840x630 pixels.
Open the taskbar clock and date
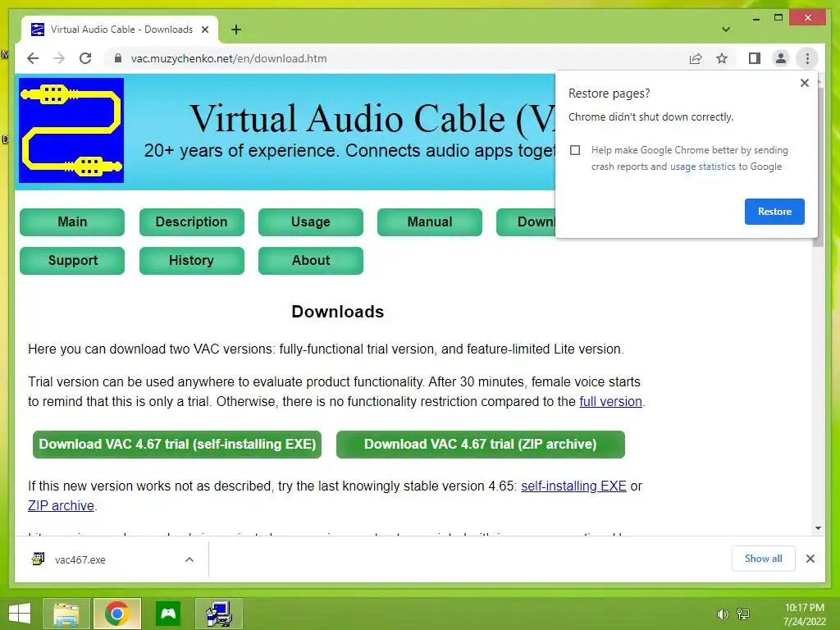(x=804, y=614)
